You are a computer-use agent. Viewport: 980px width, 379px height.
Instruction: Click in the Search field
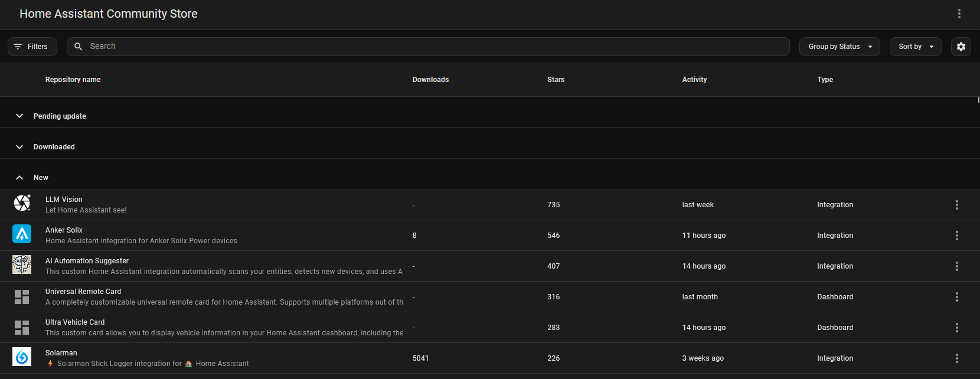(437, 47)
